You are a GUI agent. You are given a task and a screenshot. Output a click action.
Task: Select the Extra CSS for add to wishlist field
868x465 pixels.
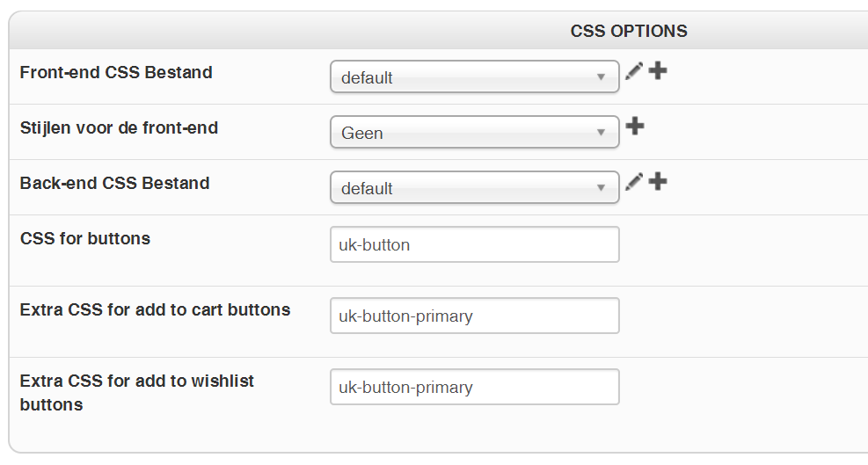(x=474, y=387)
